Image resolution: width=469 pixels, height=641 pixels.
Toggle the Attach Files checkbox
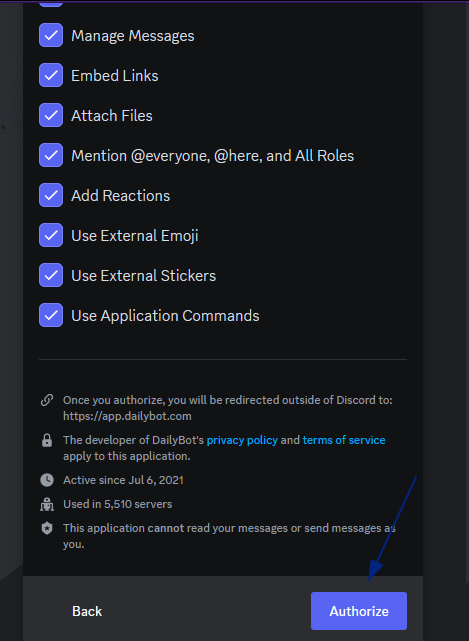point(51,115)
